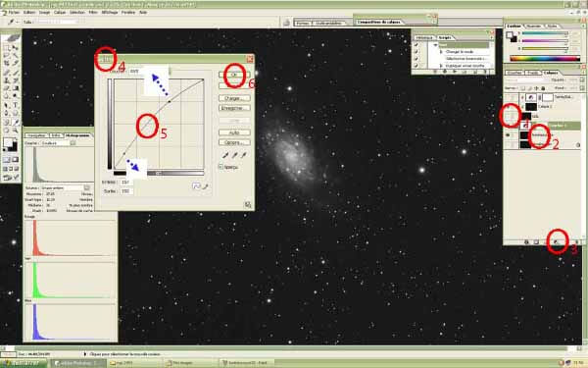Select the Type (T) tool
Image resolution: width=588 pixels, height=368 pixels.
coord(16,105)
